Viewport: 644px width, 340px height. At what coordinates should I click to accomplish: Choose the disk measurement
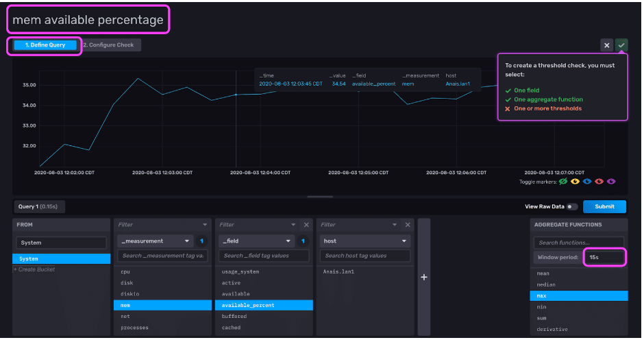[x=162, y=283]
